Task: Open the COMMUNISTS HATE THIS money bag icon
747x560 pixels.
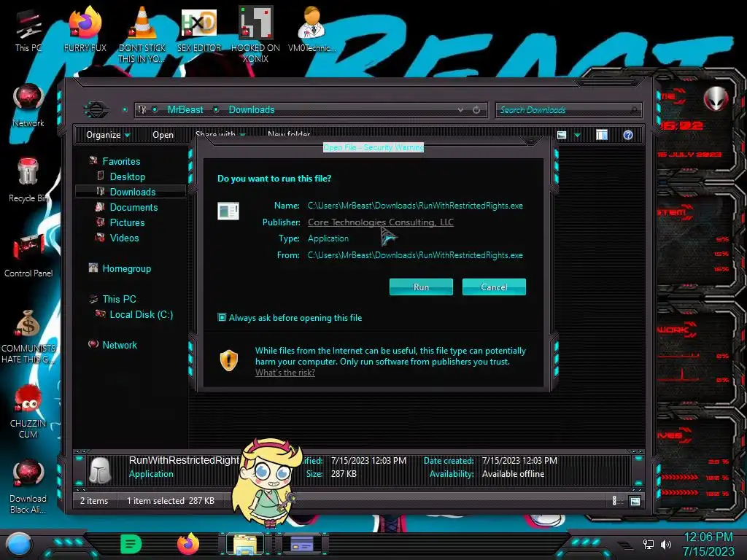Action: click(x=28, y=335)
